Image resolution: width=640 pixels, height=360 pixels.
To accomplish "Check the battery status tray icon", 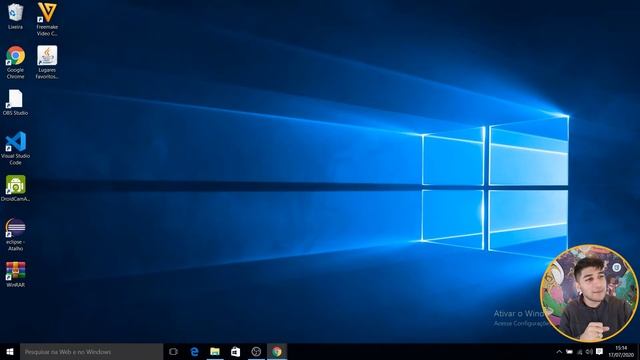I will tap(569, 352).
